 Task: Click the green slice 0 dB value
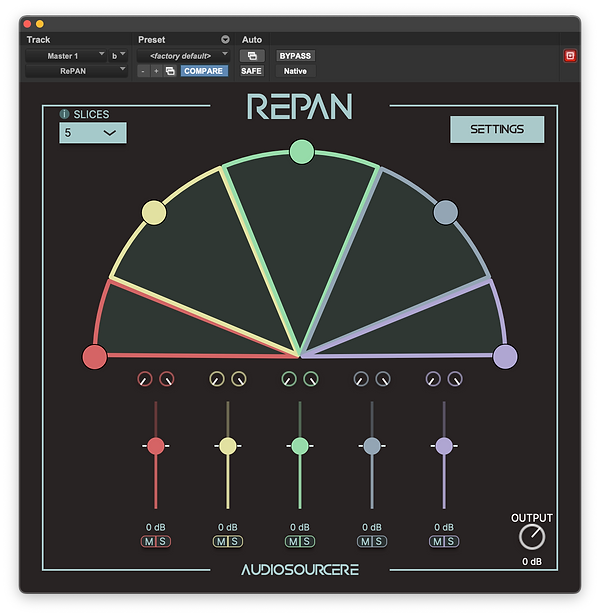pyautogui.click(x=300, y=527)
